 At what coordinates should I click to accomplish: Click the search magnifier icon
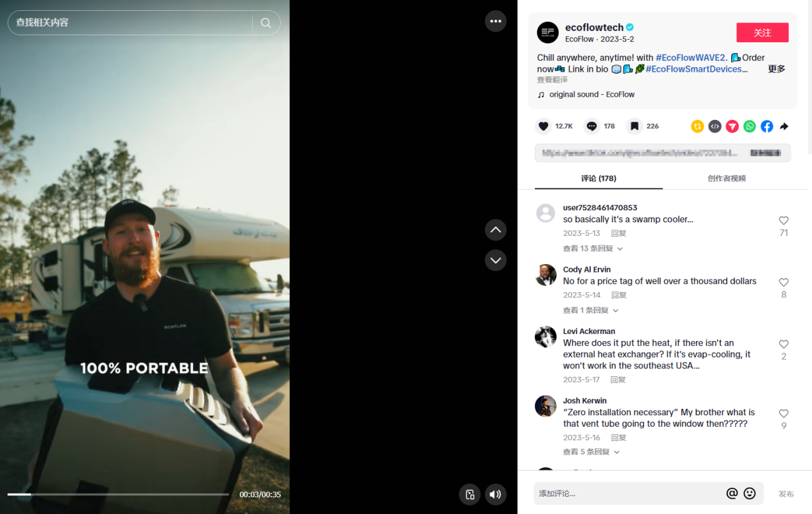pos(266,23)
